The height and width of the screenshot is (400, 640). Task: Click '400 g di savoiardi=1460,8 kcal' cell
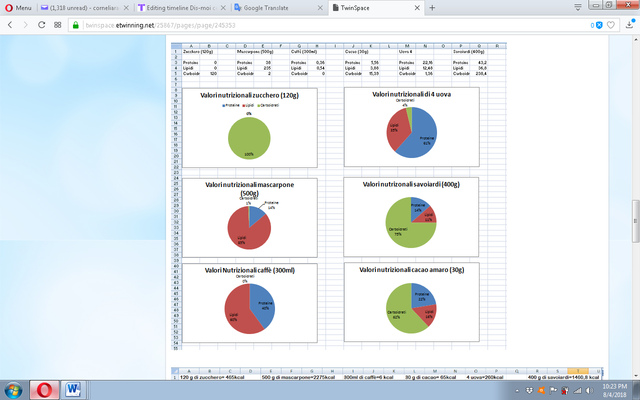point(563,377)
